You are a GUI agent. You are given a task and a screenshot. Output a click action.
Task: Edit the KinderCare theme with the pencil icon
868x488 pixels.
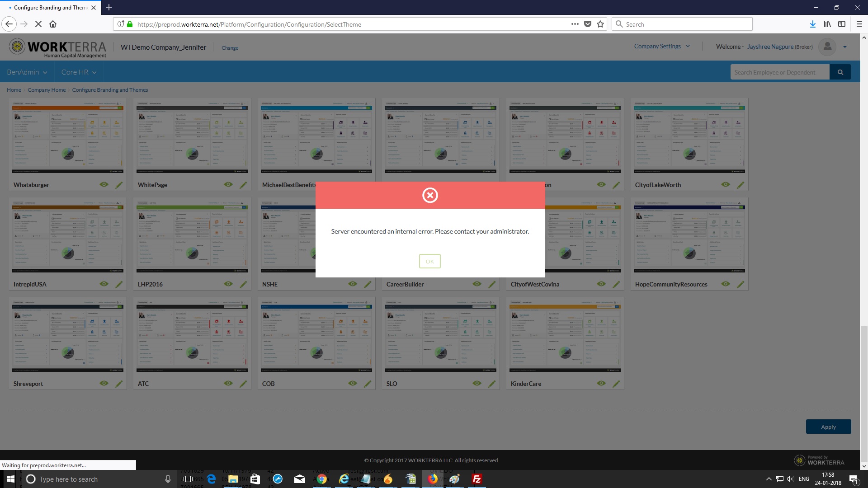616,384
